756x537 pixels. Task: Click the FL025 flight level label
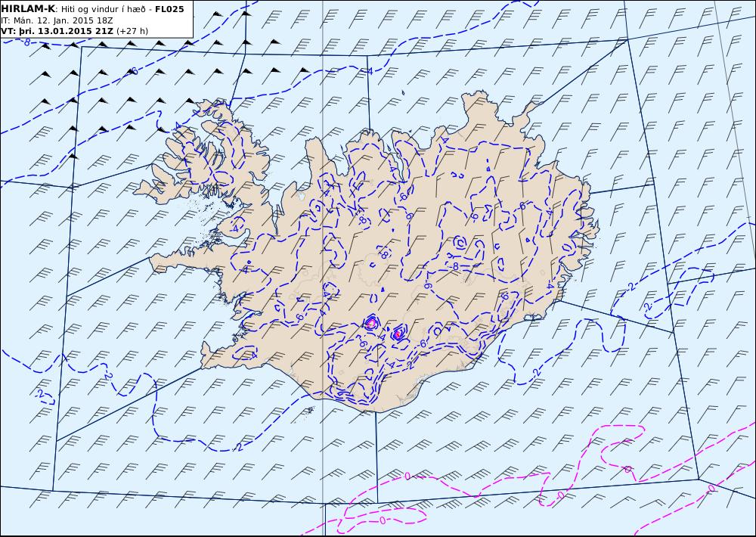169,9
